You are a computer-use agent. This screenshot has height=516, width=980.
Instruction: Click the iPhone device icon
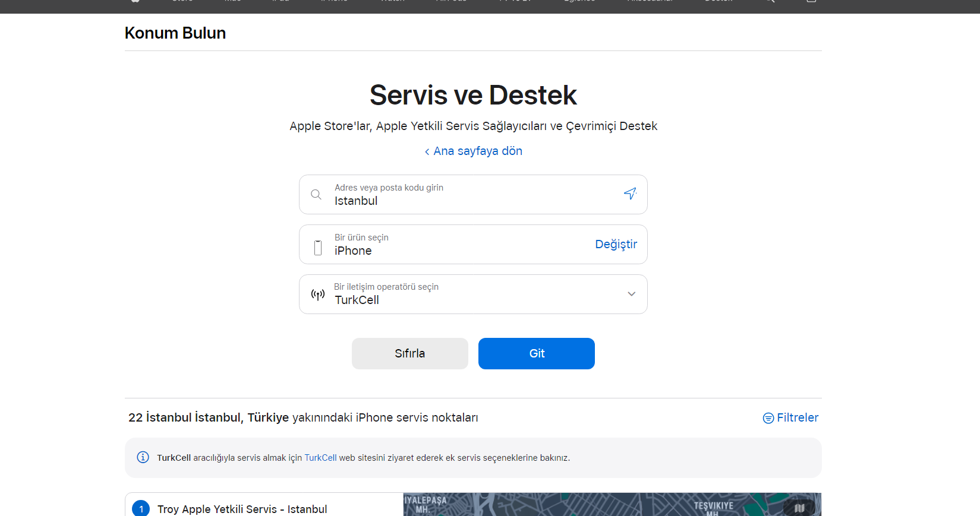318,248
